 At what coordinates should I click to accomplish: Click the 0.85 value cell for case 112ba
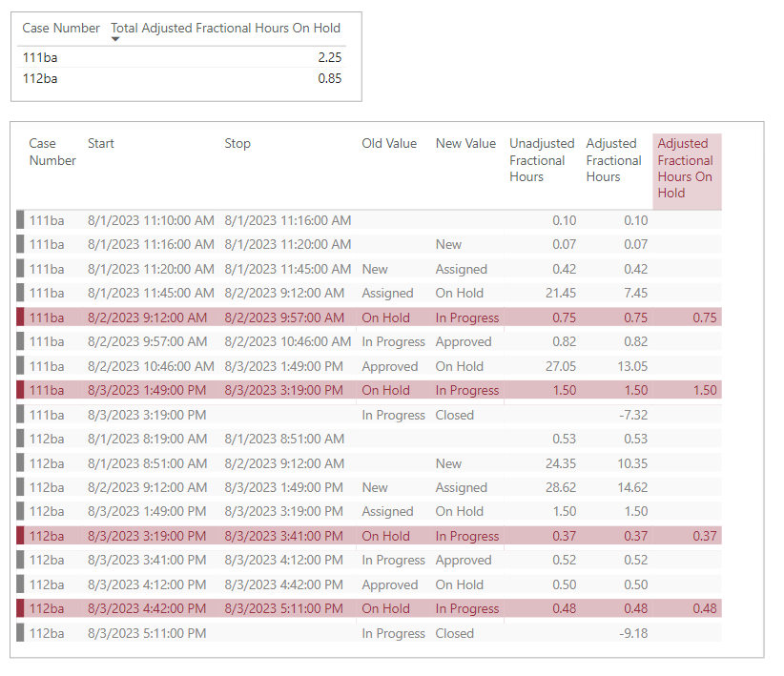tap(328, 78)
